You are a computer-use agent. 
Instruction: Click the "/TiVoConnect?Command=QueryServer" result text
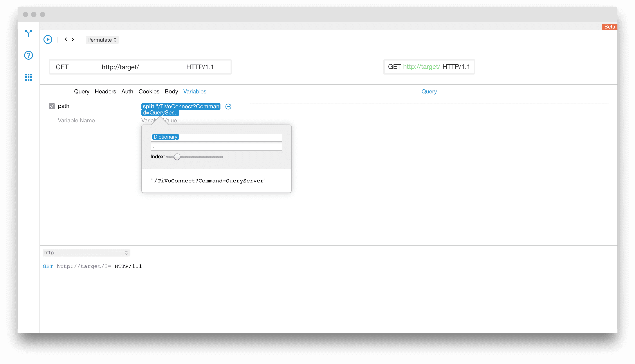(209, 181)
